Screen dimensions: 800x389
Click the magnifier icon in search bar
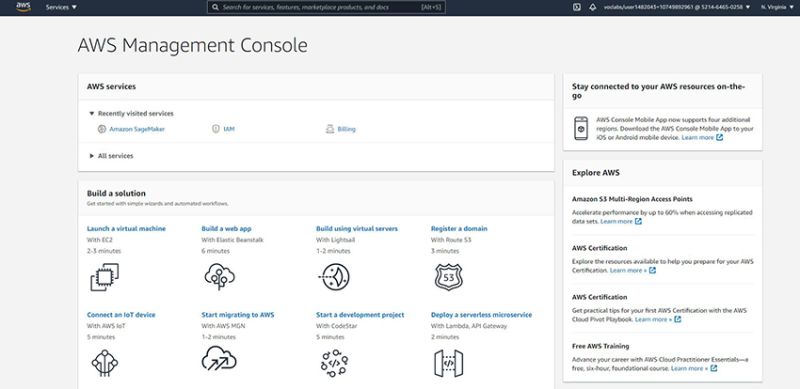pos(215,8)
